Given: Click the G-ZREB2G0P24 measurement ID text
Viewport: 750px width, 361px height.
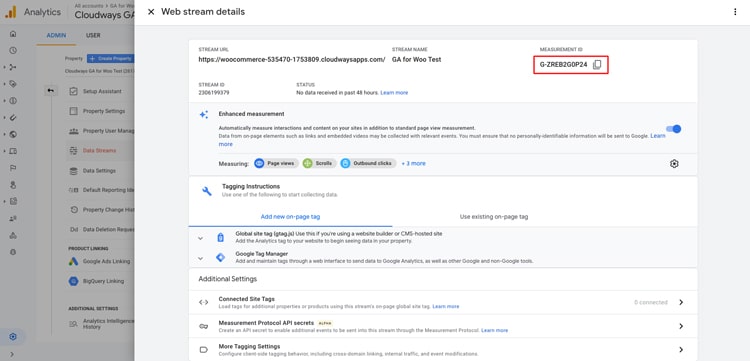Looking at the screenshot, I should pos(563,65).
